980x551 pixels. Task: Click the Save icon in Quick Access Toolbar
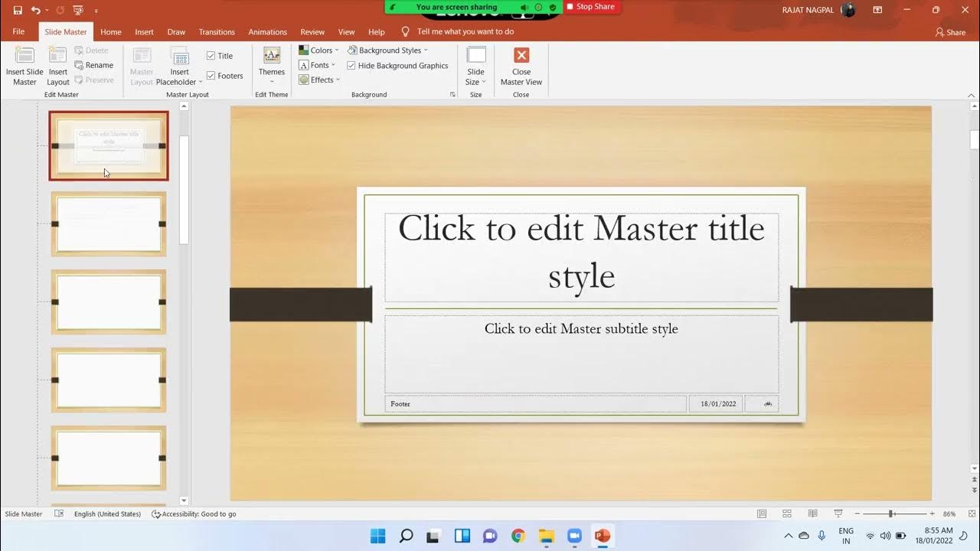[x=18, y=10]
